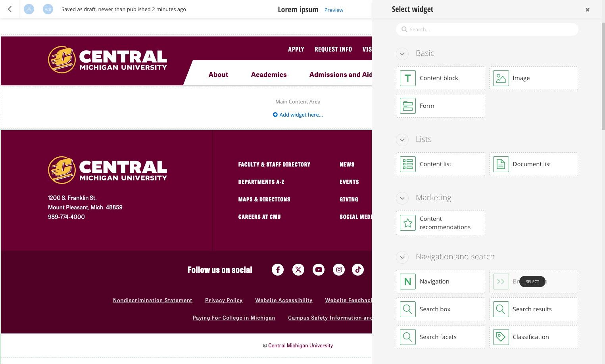Open Departments A-Z footer link
605x364 pixels.
click(261, 182)
